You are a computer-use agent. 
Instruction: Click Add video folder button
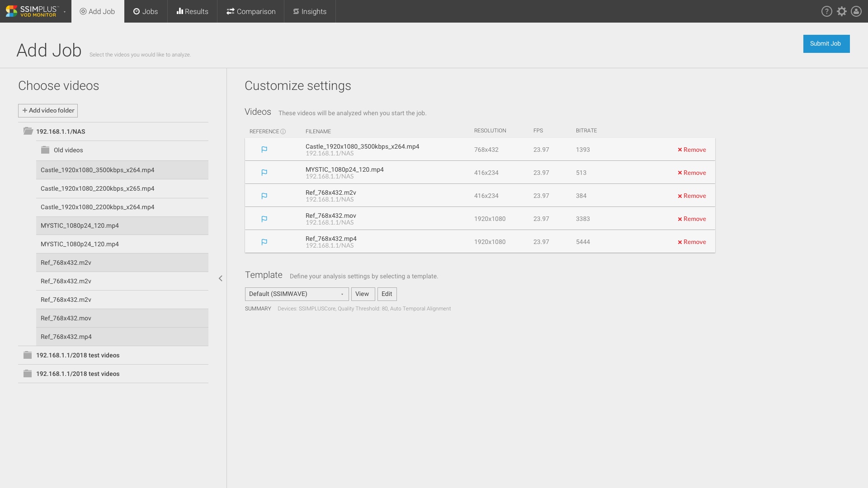[x=48, y=111]
